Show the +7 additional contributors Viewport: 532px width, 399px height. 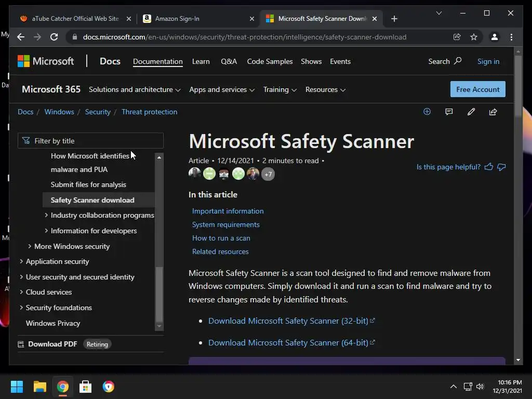pyautogui.click(x=268, y=174)
